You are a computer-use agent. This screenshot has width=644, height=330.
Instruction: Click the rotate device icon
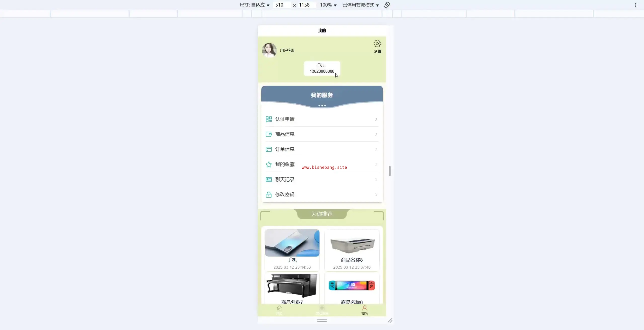point(387,5)
